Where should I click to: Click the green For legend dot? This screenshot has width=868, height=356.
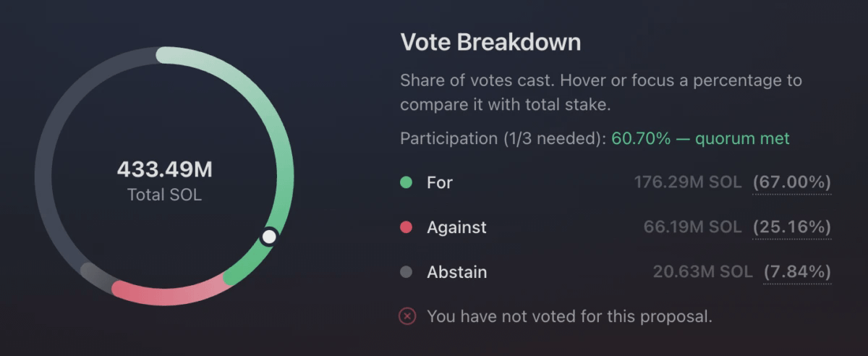click(x=406, y=182)
